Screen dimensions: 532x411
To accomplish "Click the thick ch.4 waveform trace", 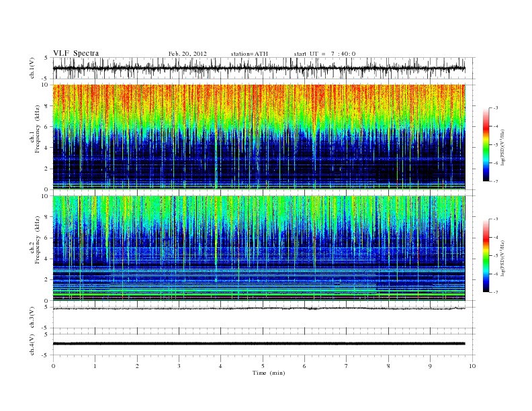I will [x=259, y=344].
